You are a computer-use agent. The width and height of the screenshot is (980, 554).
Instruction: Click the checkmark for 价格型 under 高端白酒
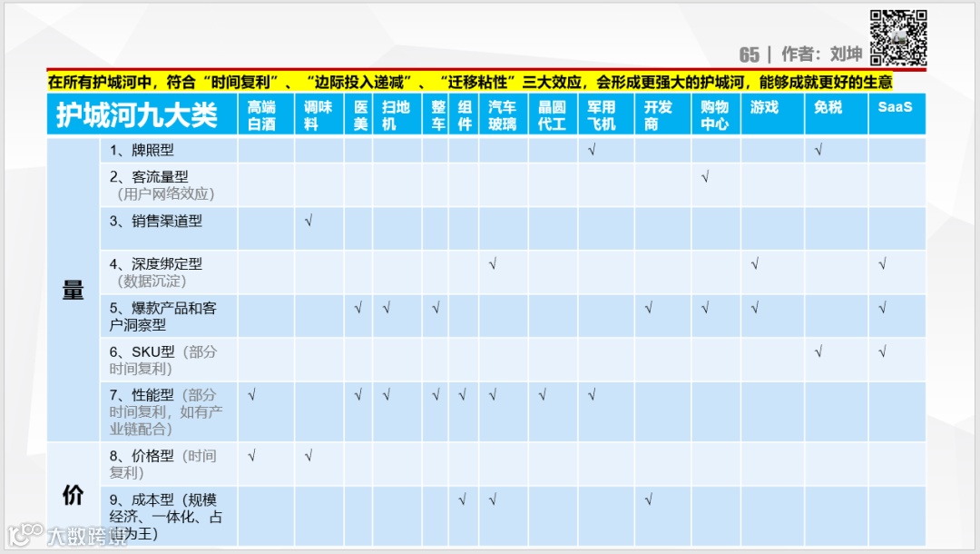252,456
